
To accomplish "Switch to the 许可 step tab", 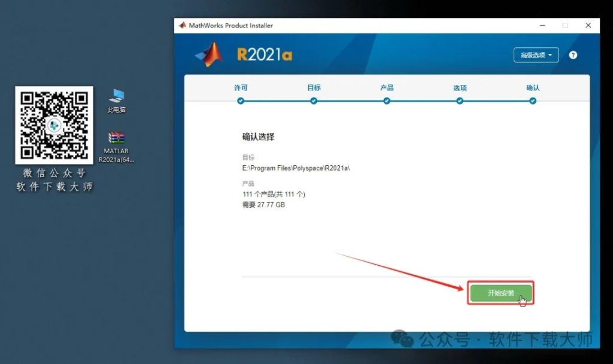I will (x=241, y=87).
